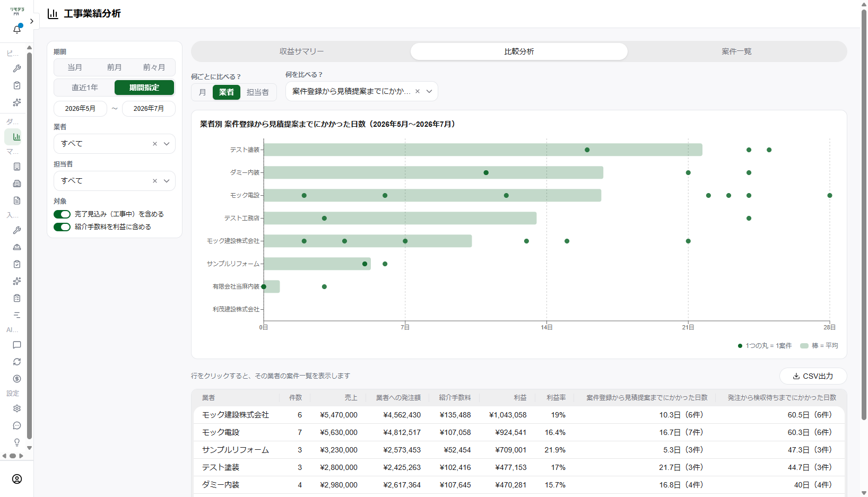Clear the 業者 filter with its x
The width and height of the screenshot is (868, 497).
click(x=155, y=144)
